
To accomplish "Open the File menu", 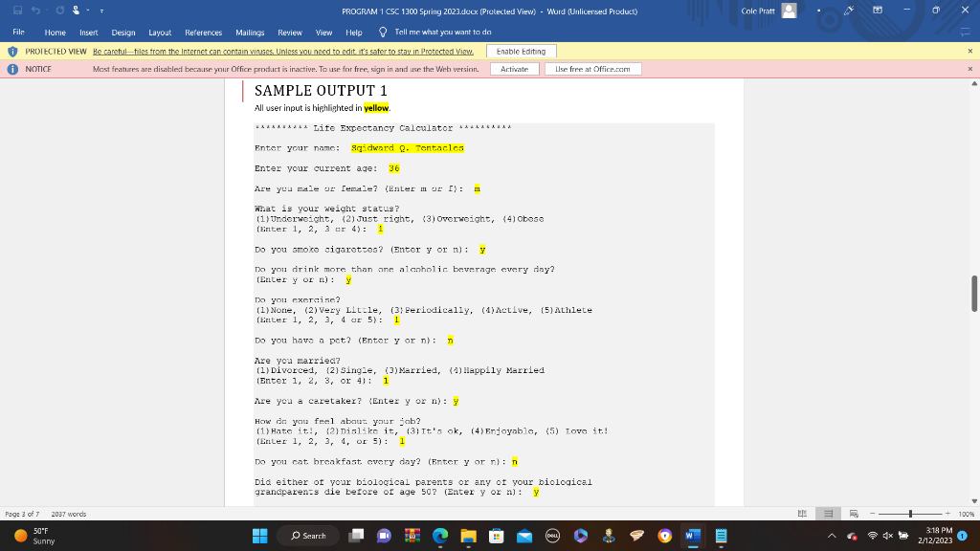I will point(19,32).
